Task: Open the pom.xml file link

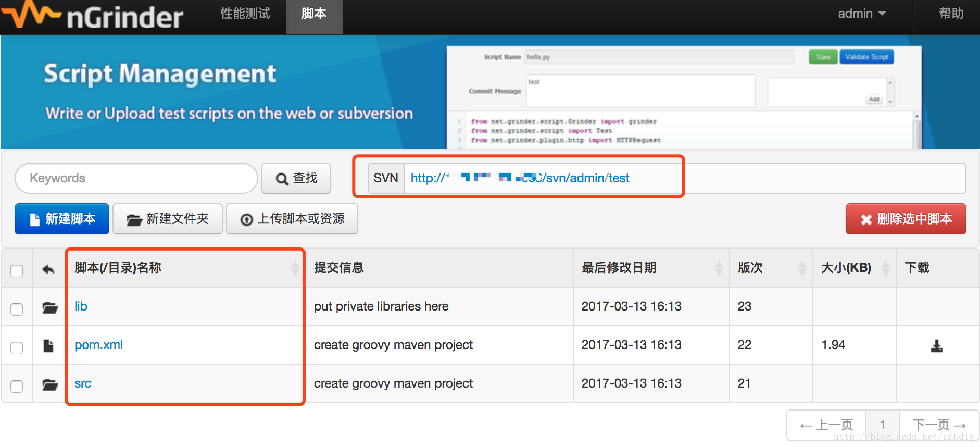Action: (98, 345)
